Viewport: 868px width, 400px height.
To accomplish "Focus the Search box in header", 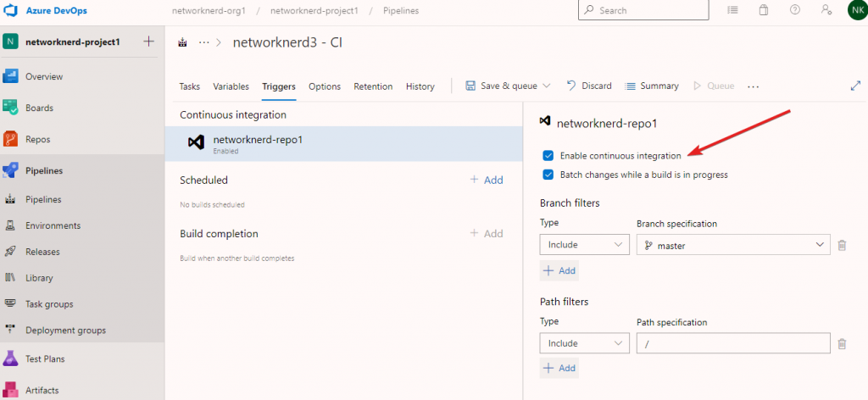I will click(643, 10).
